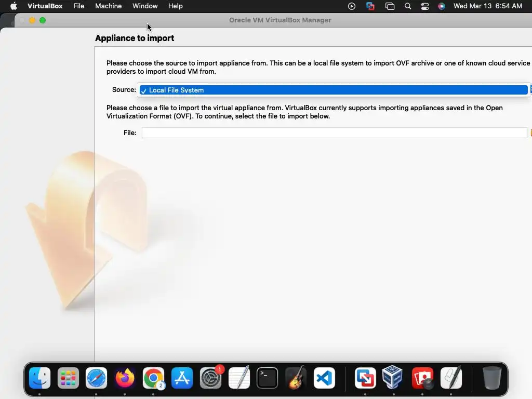Image resolution: width=532 pixels, height=399 pixels.
Task: Open the Apple menu
Action: 14,6
